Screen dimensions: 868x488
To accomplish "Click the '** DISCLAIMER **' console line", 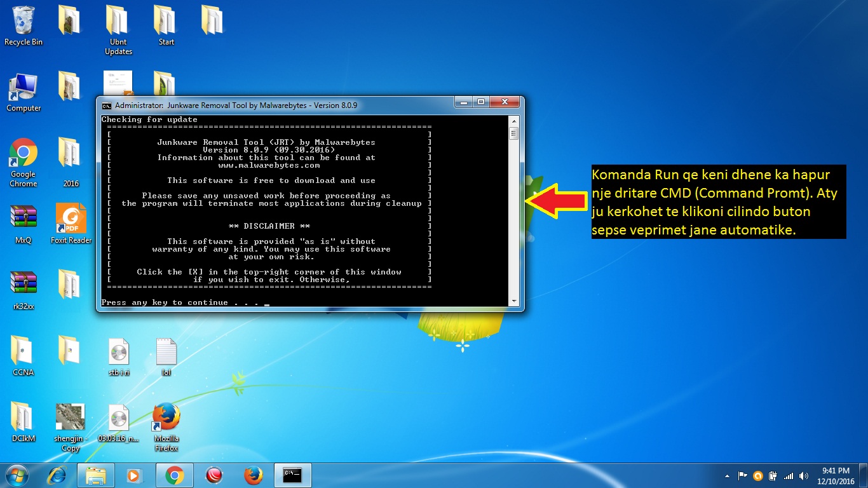I will pyautogui.click(x=270, y=226).
